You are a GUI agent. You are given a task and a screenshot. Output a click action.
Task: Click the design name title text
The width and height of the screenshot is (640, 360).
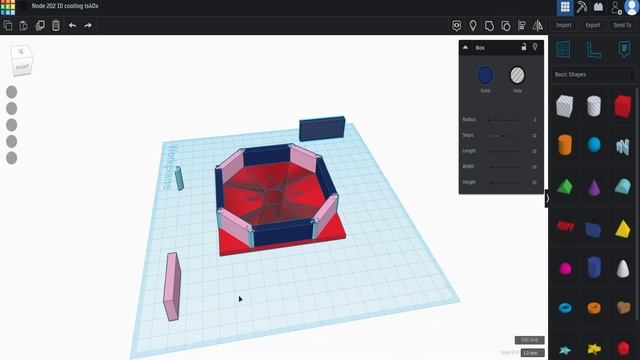pyautogui.click(x=65, y=6)
